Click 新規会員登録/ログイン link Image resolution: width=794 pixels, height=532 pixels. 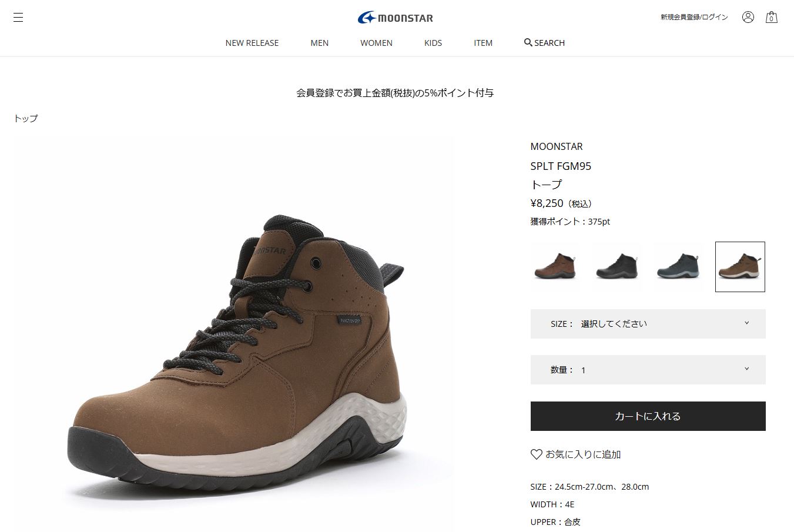point(694,17)
